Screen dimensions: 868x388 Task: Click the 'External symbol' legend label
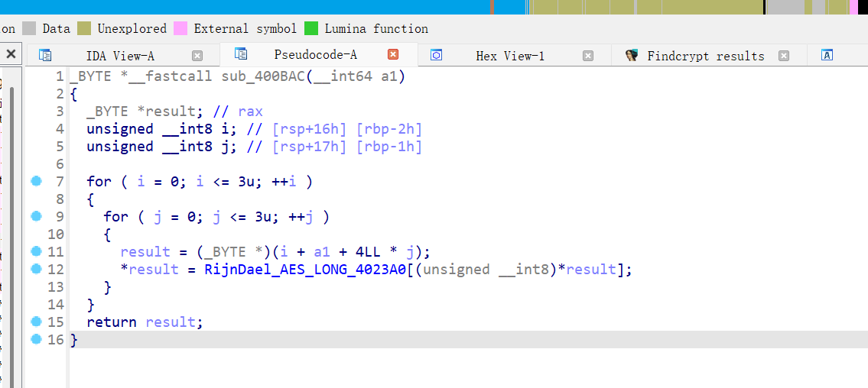coord(245,28)
